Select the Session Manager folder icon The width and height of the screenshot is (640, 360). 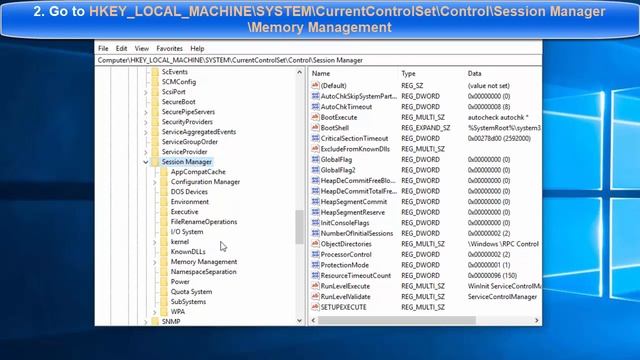(155, 162)
